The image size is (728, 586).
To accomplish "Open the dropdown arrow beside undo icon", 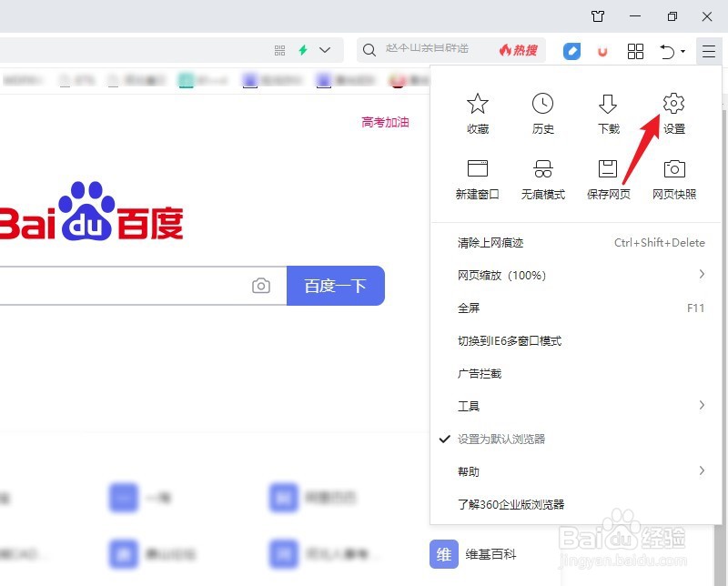I will point(682,51).
